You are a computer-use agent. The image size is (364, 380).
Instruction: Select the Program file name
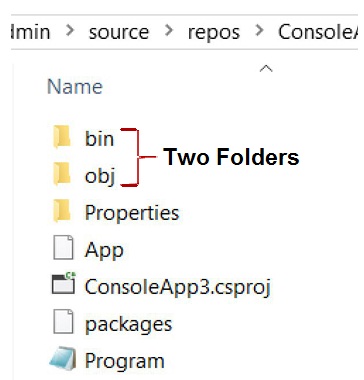click(x=124, y=361)
